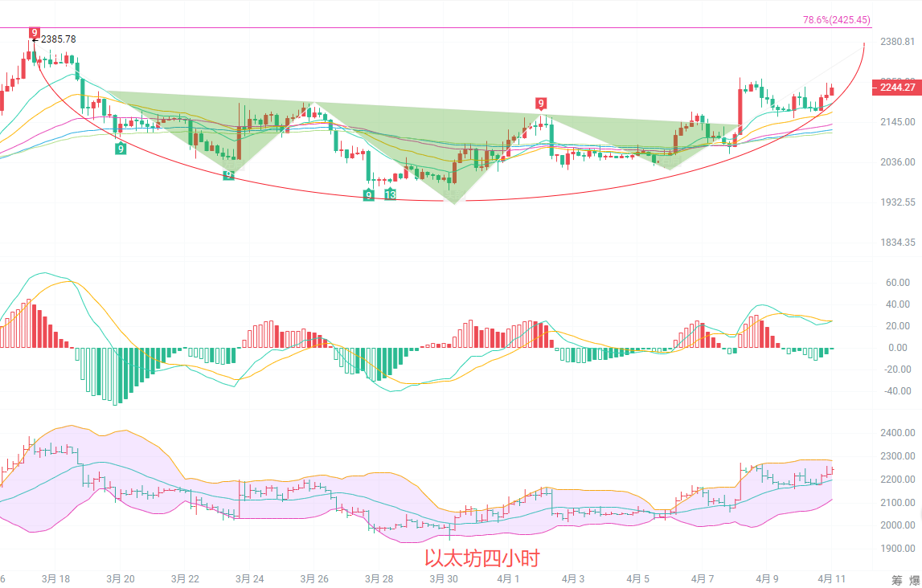Click the red 2244.27 current price tag
This screenshot has width=922, height=588.
coord(895,88)
